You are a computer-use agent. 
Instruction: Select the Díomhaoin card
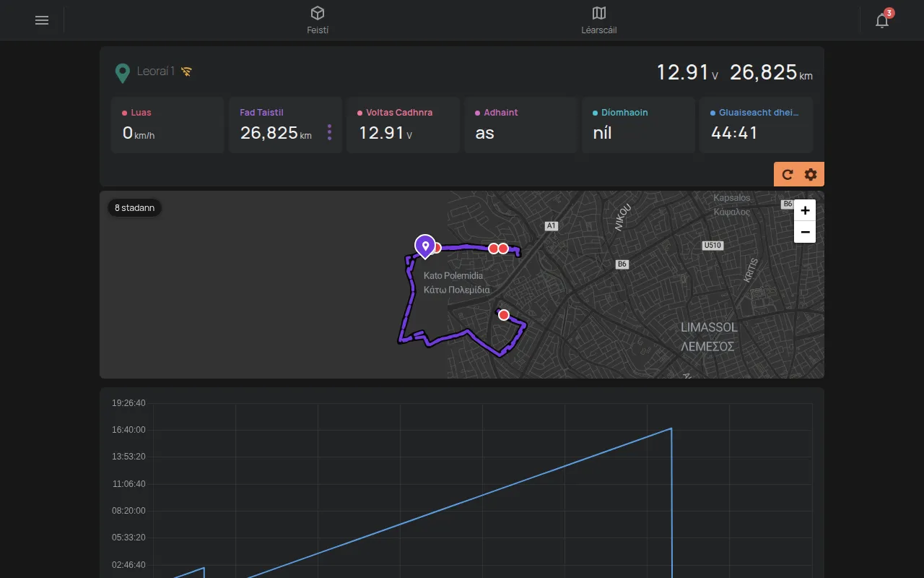[638, 125]
